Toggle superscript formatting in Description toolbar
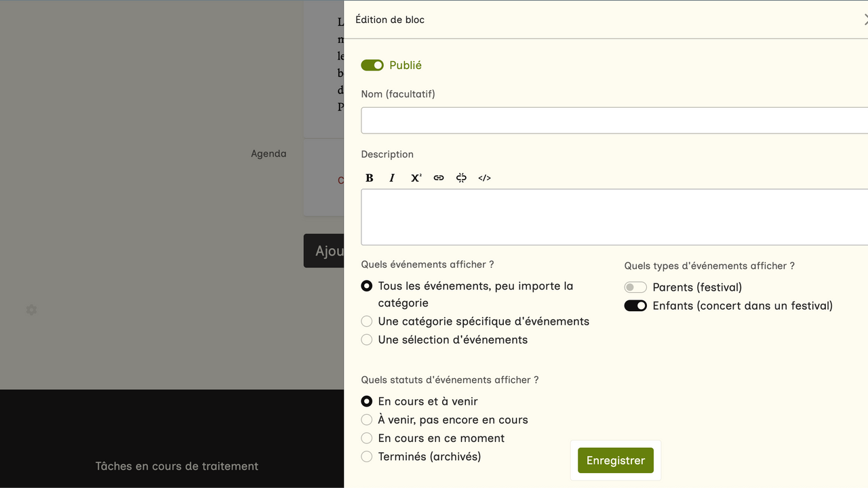Viewport: 868px width, 488px height. click(x=416, y=178)
